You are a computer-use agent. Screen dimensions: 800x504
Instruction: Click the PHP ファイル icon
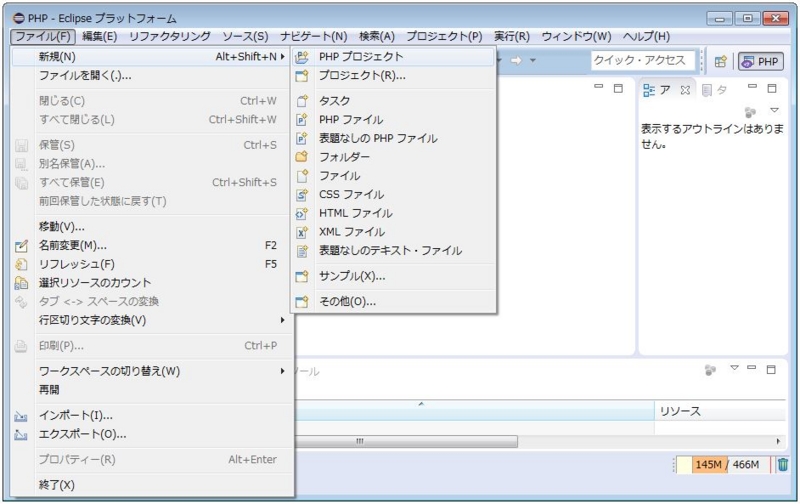tap(302, 120)
